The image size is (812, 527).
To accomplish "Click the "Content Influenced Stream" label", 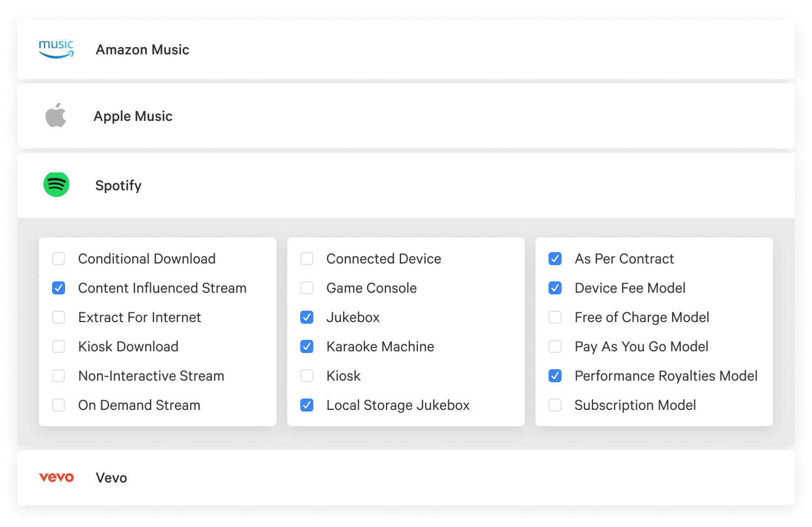I will pos(163,288).
